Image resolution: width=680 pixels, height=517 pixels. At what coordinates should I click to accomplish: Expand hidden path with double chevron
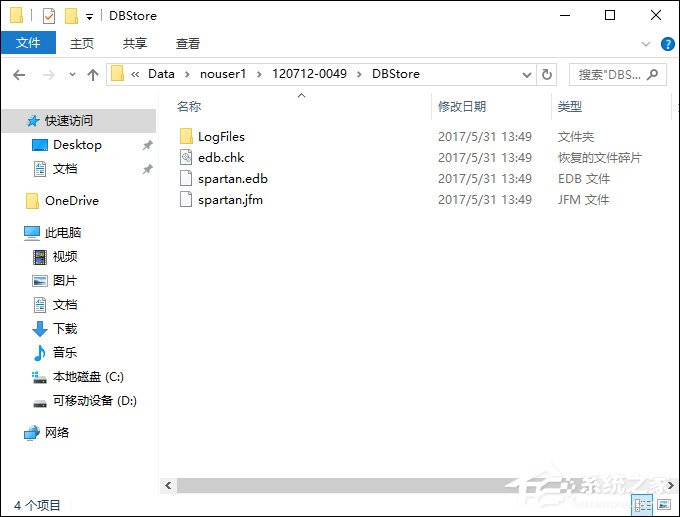click(x=135, y=74)
